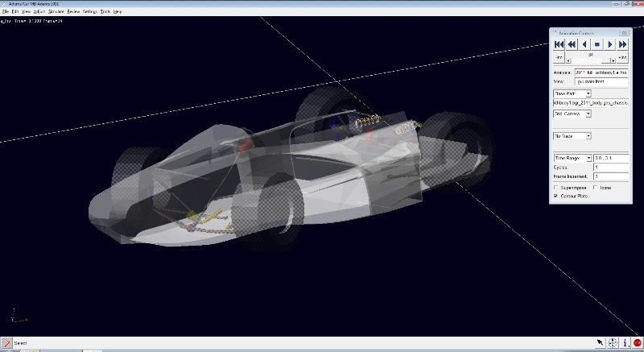Open the Base Part dropdown

pyautogui.click(x=588, y=93)
